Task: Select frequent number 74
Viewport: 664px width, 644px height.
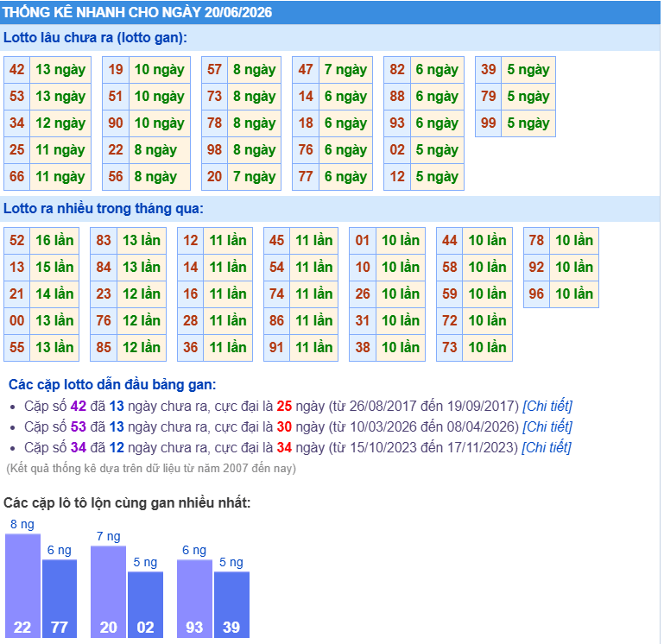Action: click(x=277, y=294)
